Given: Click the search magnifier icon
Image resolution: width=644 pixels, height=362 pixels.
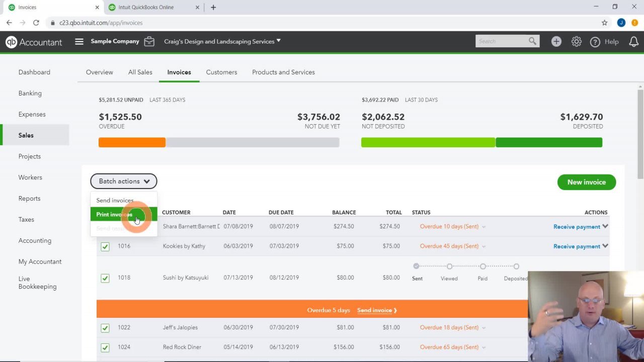Looking at the screenshot, I should point(533,41).
